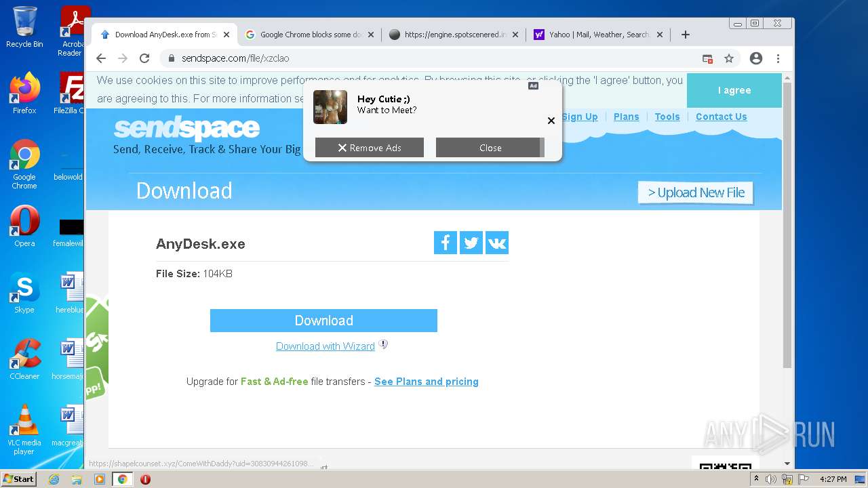Open the CCleaner desktop shortcut
This screenshot has height=488, width=868.
(24, 359)
